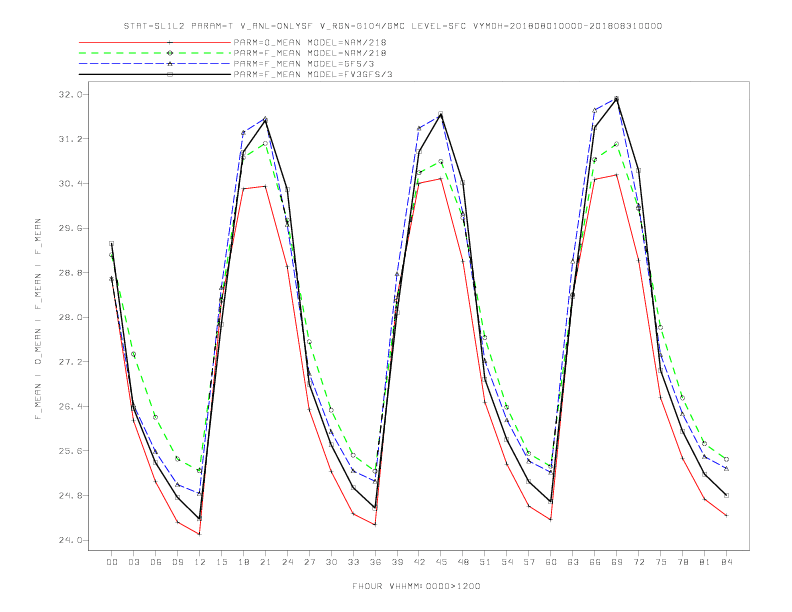Click x-axis forecast hour label 12
The height and width of the screenshot is (612, 792).
[x=200, y=562]
